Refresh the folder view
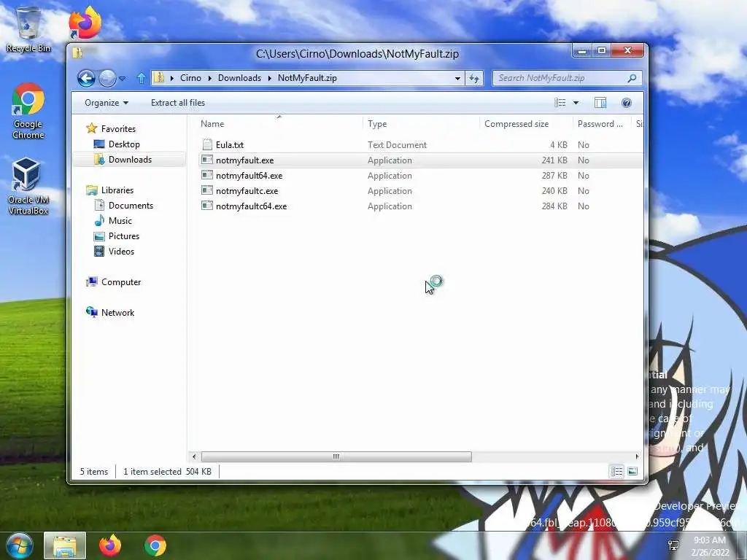This screenshot has width=747, height=560. pos(474,78)
